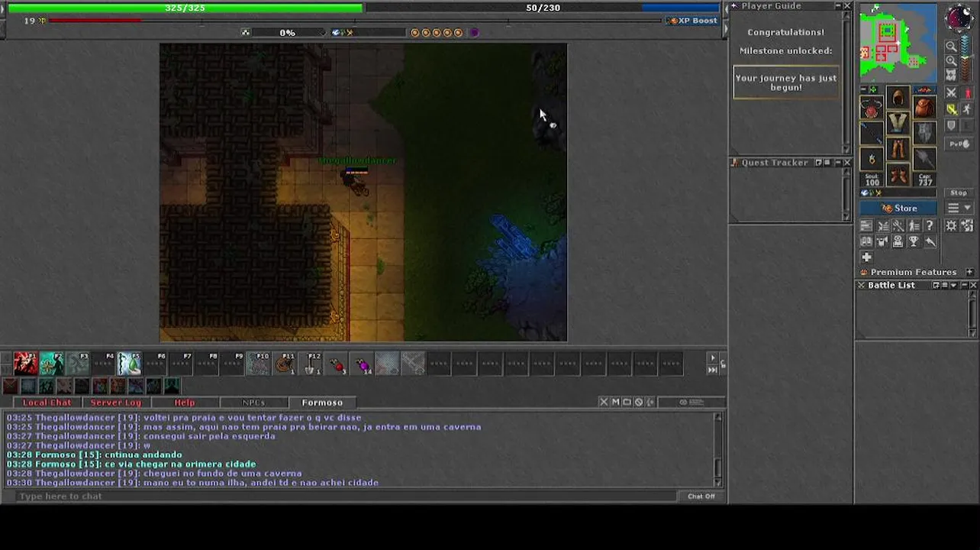
Task: Use the F5 green potion spell hotkey
Action: point(129,364)
